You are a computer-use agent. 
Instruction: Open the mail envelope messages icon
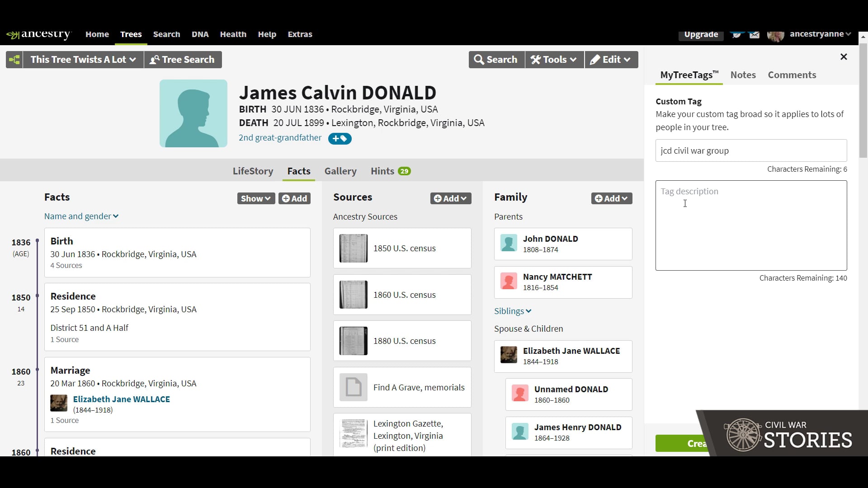754,35
